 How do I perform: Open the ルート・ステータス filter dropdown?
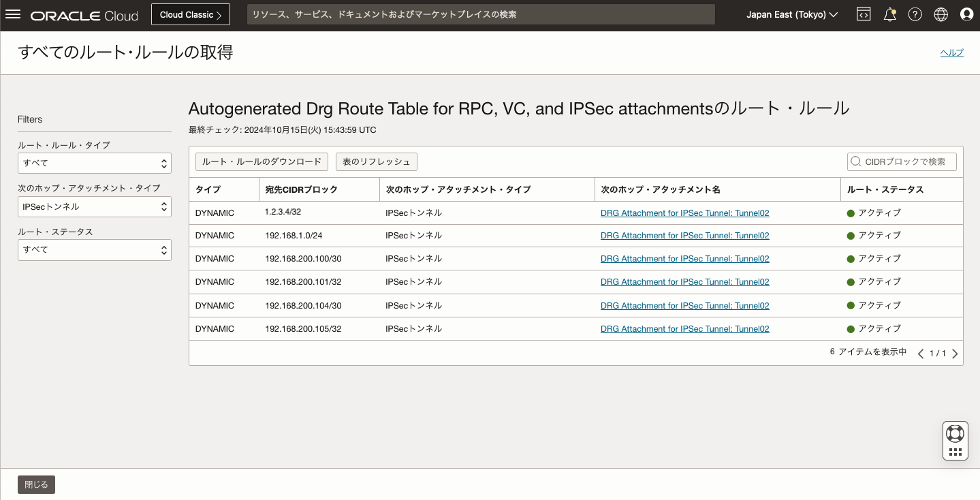pos(95,250)
